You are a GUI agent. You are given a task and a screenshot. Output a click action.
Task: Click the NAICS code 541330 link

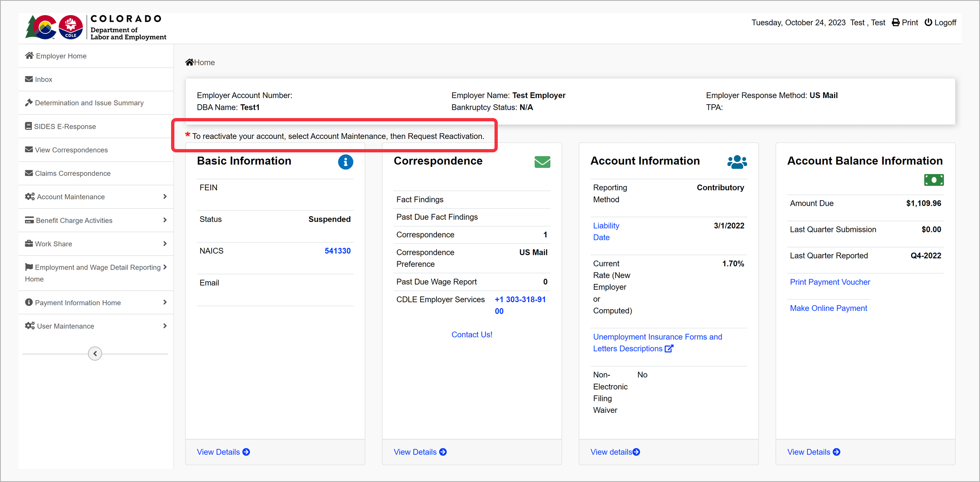pos(337,251)
